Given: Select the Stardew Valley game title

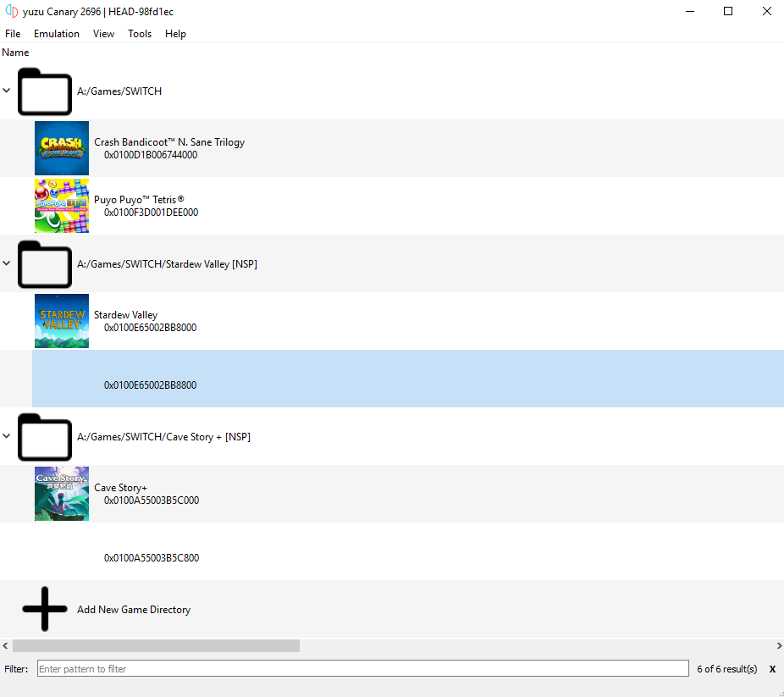Looking at the screenshot, I should point(125,315).
